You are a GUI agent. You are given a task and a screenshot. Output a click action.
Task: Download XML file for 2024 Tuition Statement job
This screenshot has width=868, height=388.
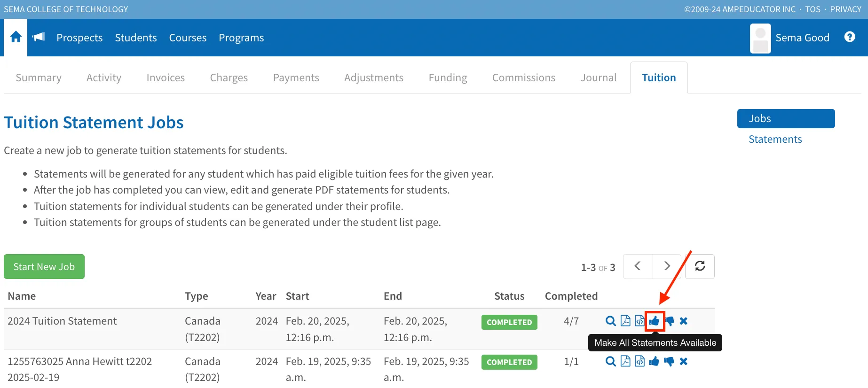pos(639,321)
